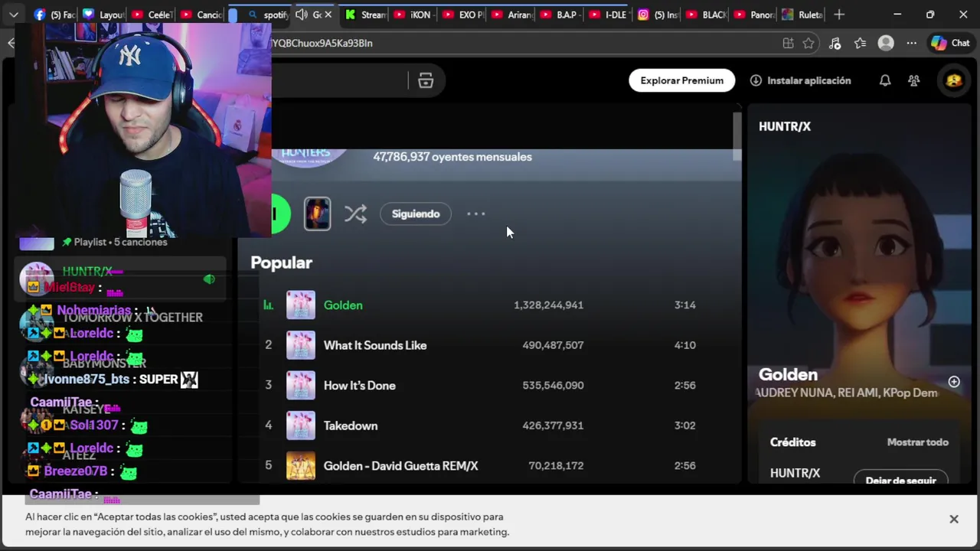The width and height of the screenshot is (980, 551).
Task: Open the Spotify friend activity icon
Action: point(914,80)
